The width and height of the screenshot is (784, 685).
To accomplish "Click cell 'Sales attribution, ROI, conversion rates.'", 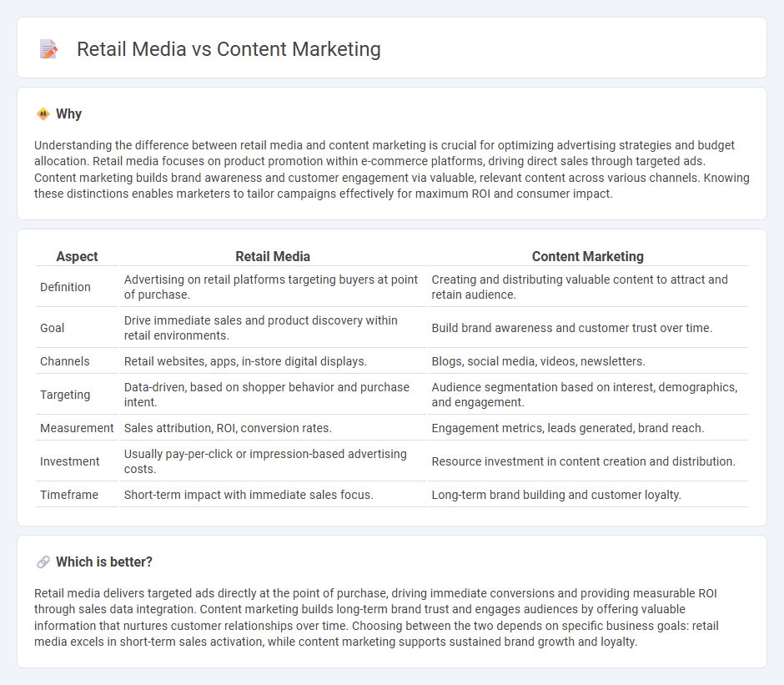I will pos(273,428).
